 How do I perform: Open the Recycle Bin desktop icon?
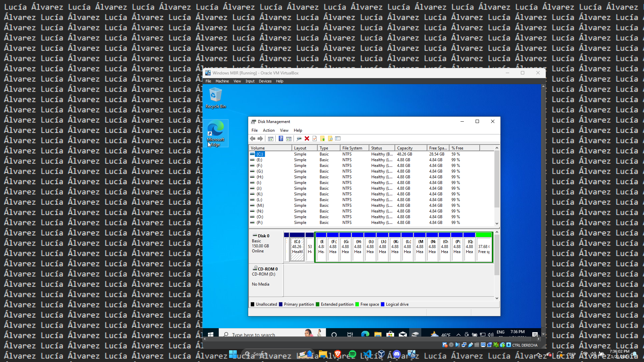tap(215, 98)
